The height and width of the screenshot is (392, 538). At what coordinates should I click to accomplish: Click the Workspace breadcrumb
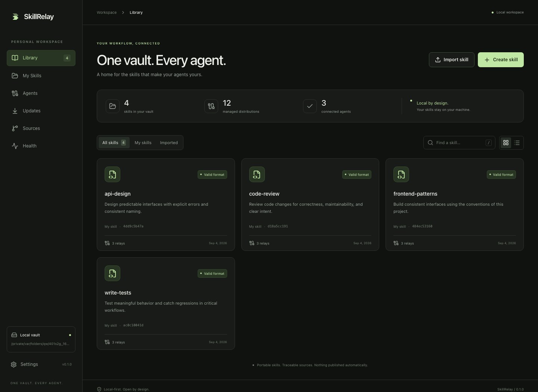coord(106,12)
